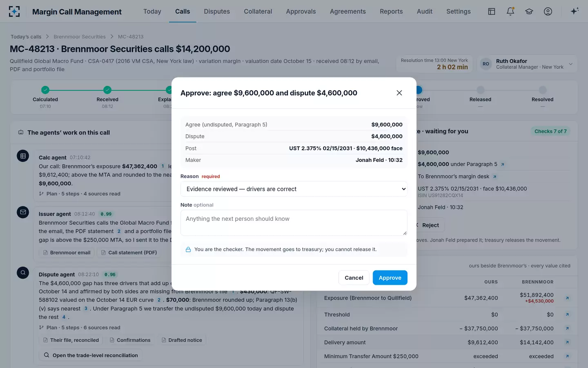Click the Calculated step marker
Screen dimensions: 588x368
[x=45, y=90]
